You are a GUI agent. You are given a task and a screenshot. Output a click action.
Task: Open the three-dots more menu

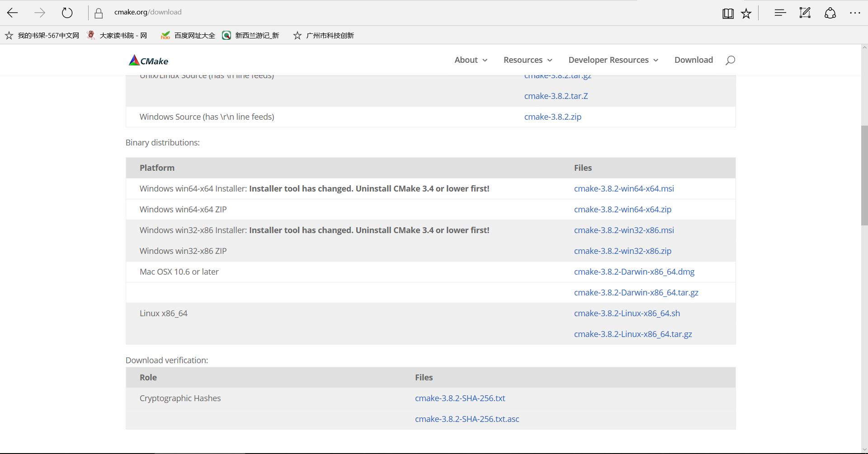point(855,13)
